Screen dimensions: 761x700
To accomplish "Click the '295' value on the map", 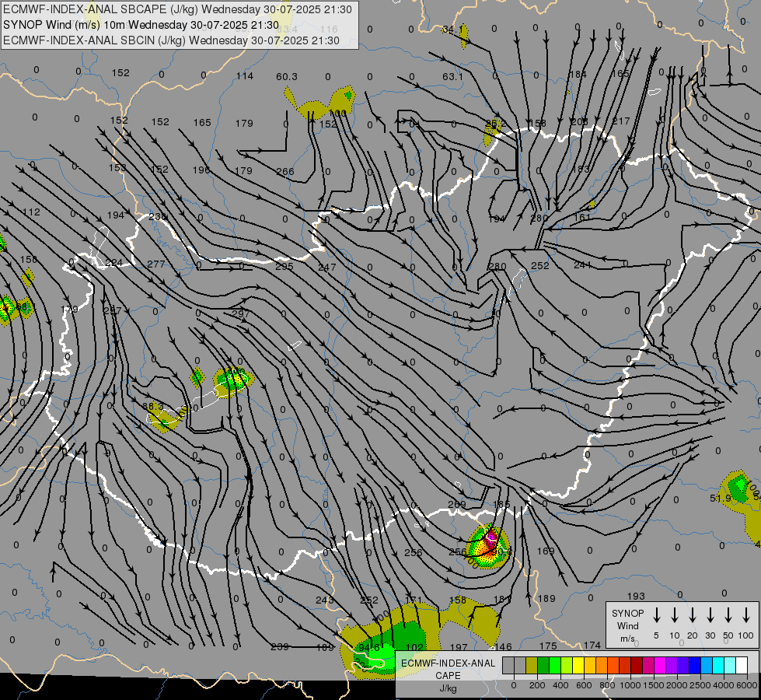I will pyautogui.click(x=285, y=266).
